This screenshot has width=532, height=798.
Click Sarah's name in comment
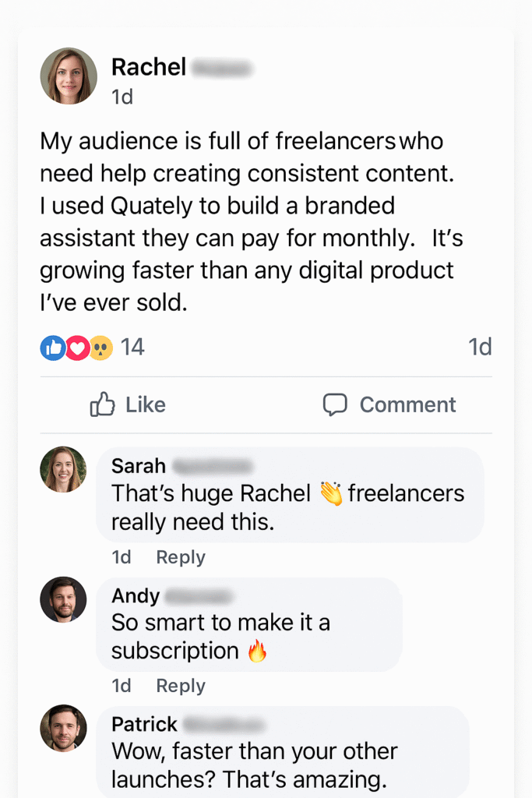point(139,466)
